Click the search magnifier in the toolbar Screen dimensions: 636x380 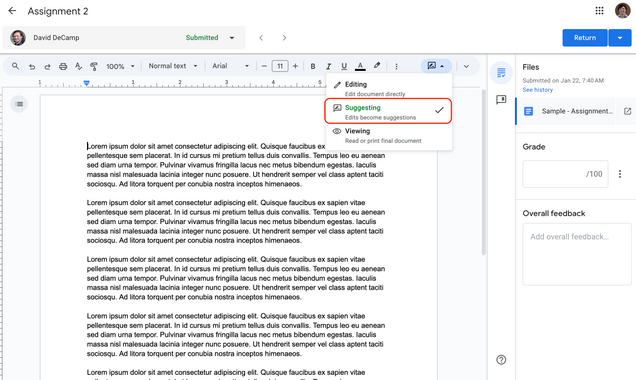click(x=15, y=66)
